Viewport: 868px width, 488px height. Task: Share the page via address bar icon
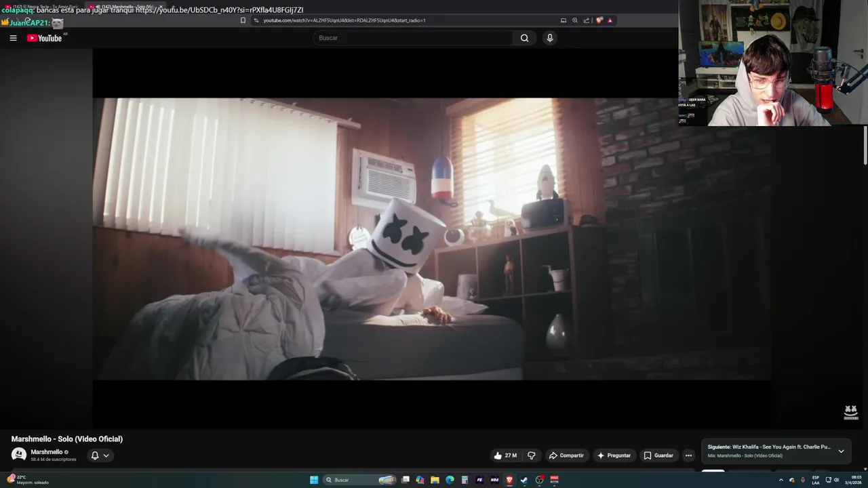[587, 20]
